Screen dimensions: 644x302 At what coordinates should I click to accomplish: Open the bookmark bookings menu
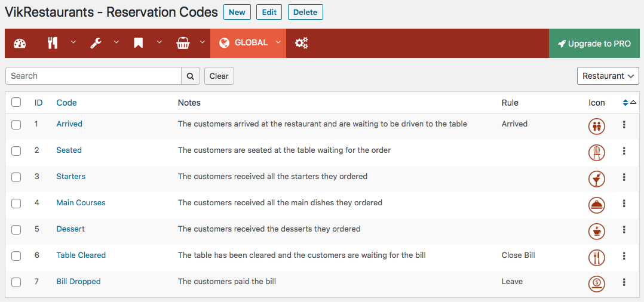point(139,43)
